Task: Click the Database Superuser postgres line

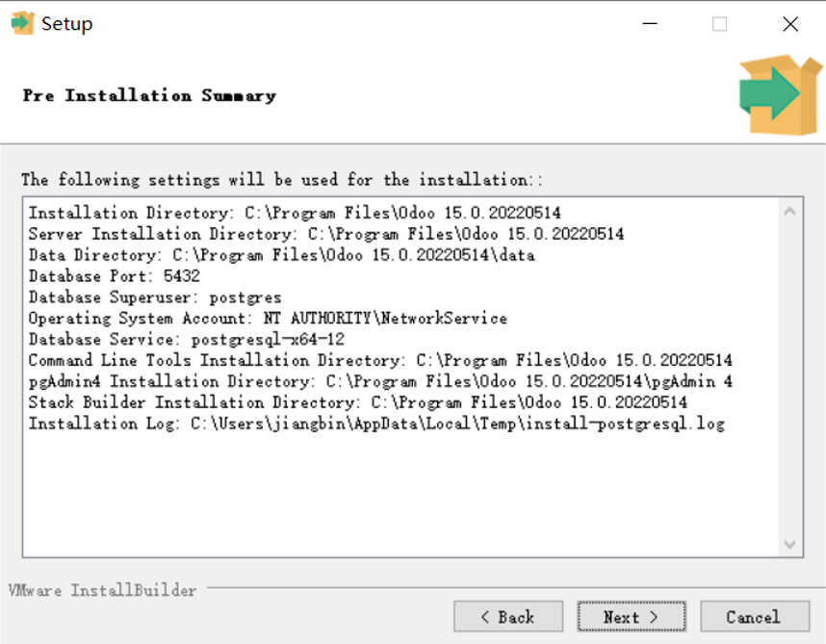Action: (x=155, y=297)
